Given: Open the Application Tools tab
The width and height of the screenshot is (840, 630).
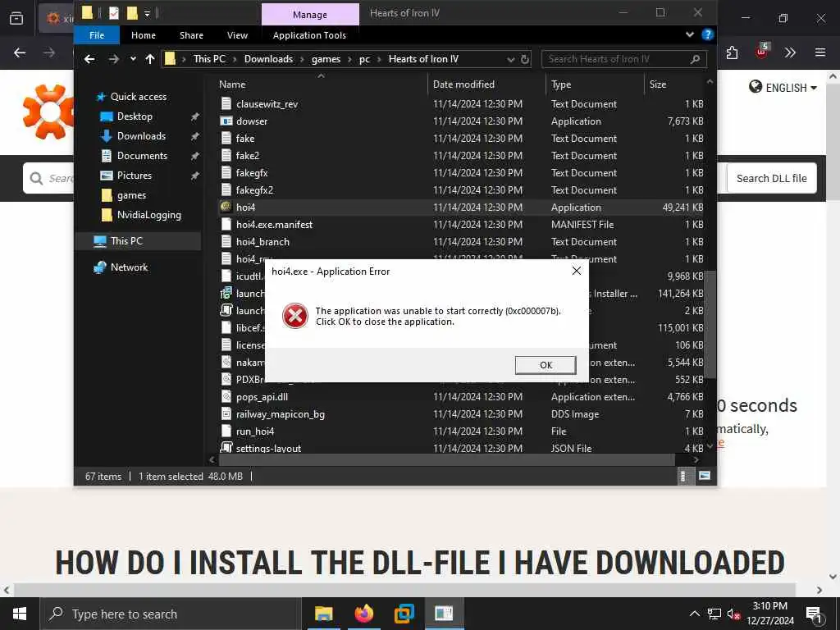Looking at the screenshot, I should pos(309,35).
